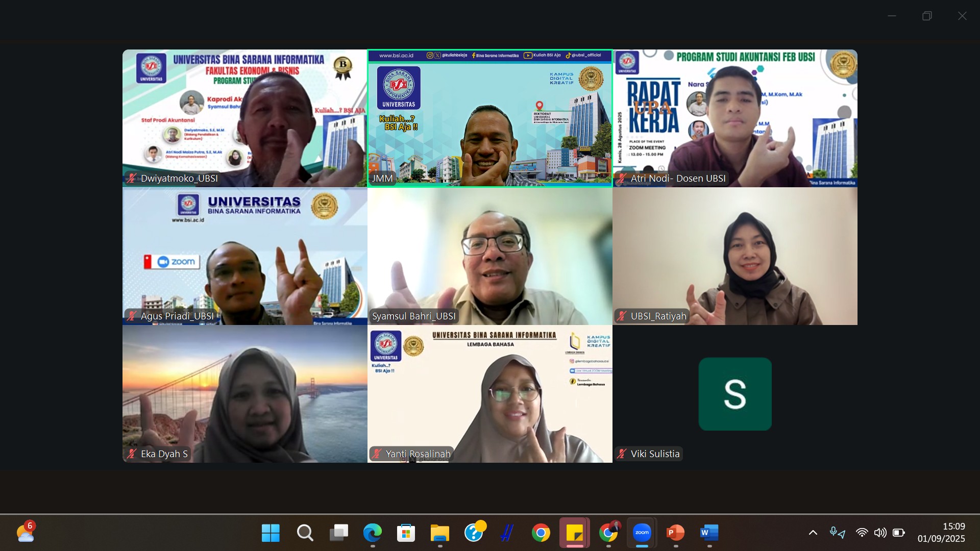The image size is (980, 551).
Task: Open Microsoft Store taskbar icon
Action: point(406,533)
